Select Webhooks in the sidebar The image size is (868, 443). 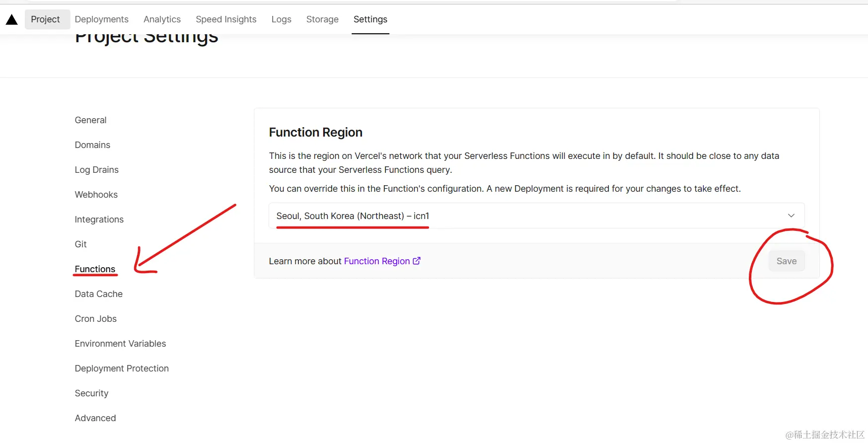click(x=96, y=195)
